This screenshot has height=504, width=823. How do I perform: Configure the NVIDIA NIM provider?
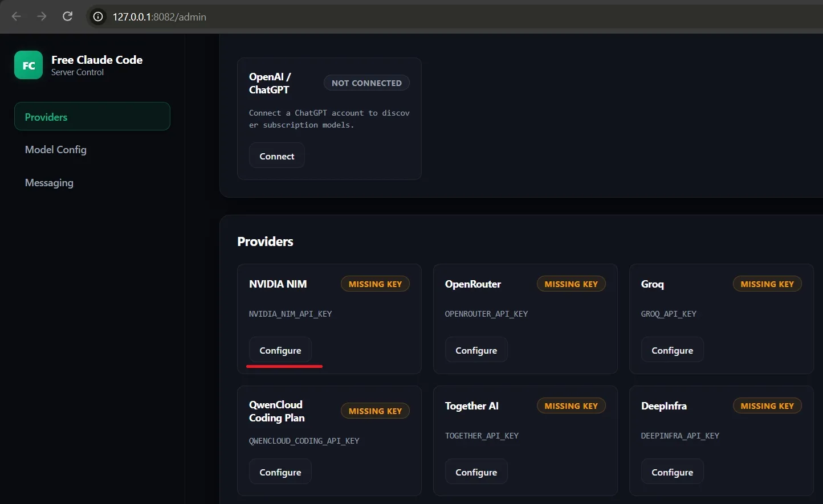280,350
